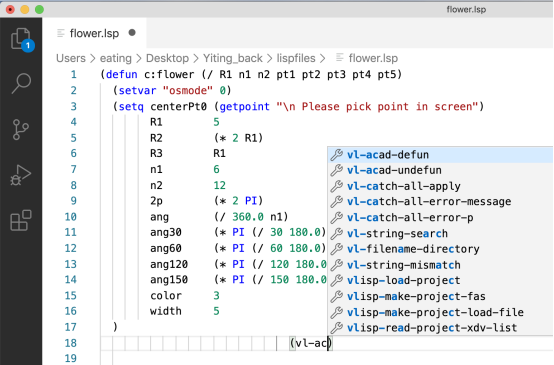Choose vlisp-read-project-xdv-list suggestion
Viewport: 554px width, 365px height.
[440, 328]
